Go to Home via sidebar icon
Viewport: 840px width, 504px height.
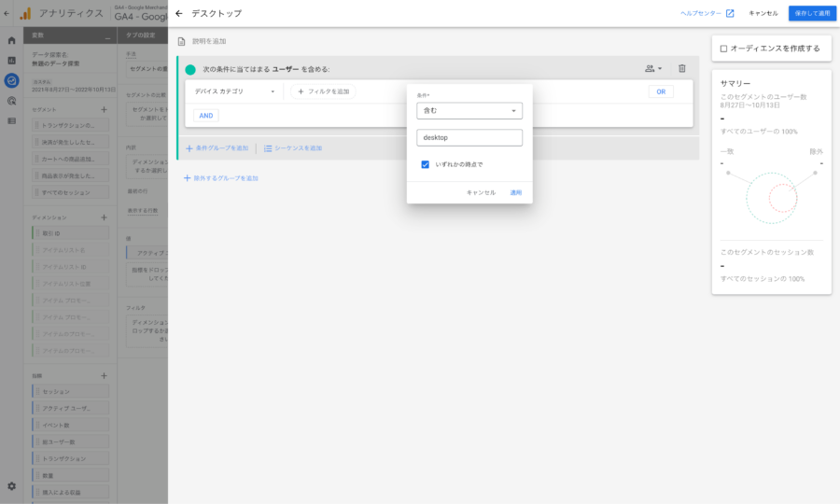[11, 40]
